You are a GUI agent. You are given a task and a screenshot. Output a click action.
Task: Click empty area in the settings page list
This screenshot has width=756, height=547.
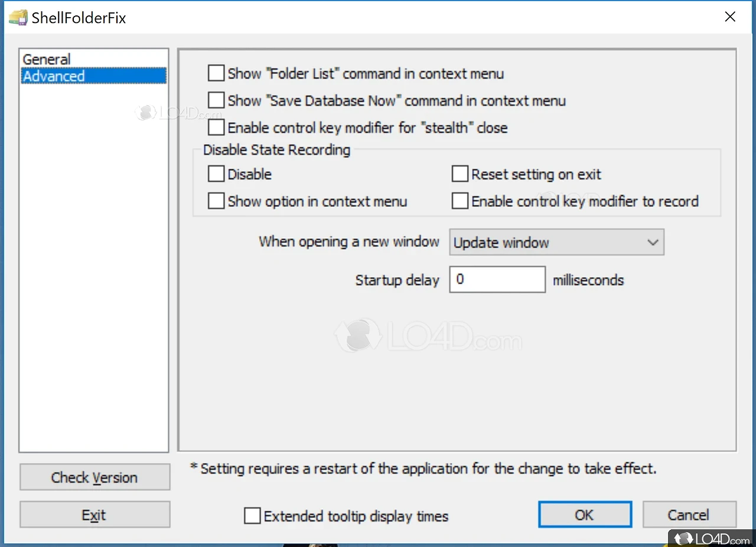tap(93, 266)
